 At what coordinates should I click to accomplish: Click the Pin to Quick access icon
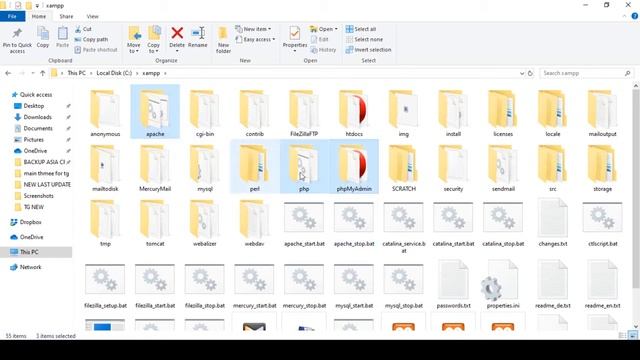coord(17,33)
